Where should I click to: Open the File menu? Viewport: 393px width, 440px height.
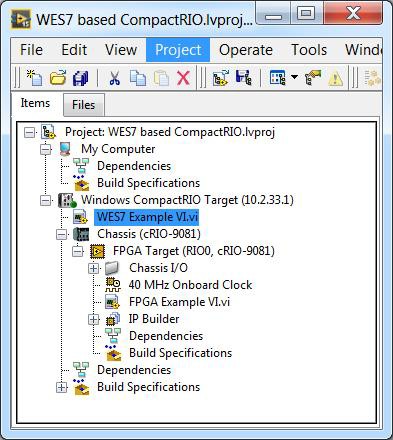(x=31, y=50)
